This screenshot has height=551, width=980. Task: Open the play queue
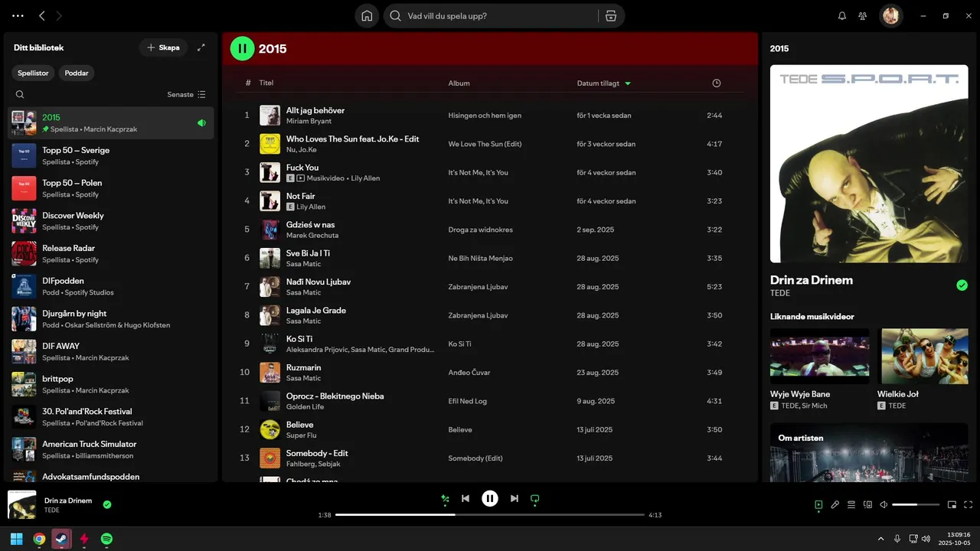coord(851,505)
